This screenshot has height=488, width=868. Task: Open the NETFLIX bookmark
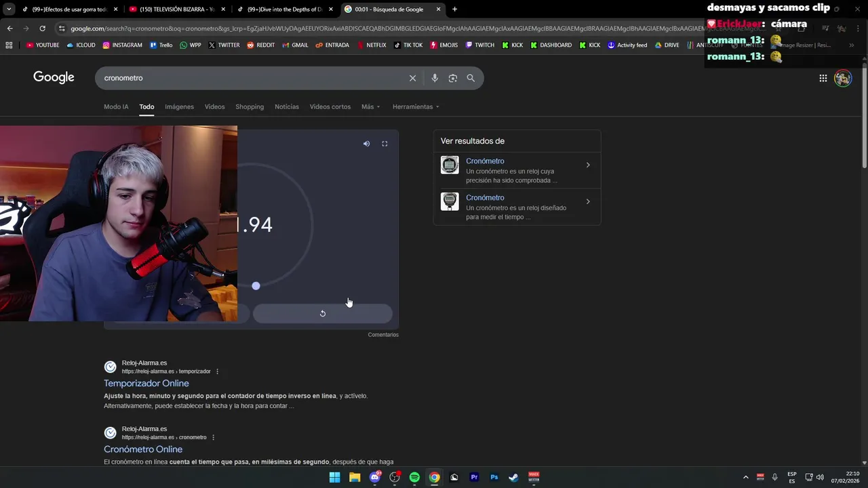(372, 45)
